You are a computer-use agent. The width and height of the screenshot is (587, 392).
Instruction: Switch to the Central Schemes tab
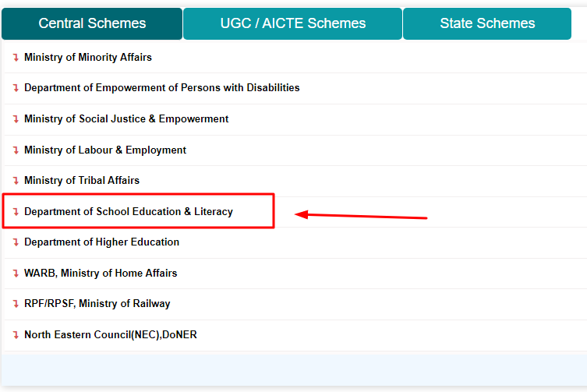[x=92, y=23]
